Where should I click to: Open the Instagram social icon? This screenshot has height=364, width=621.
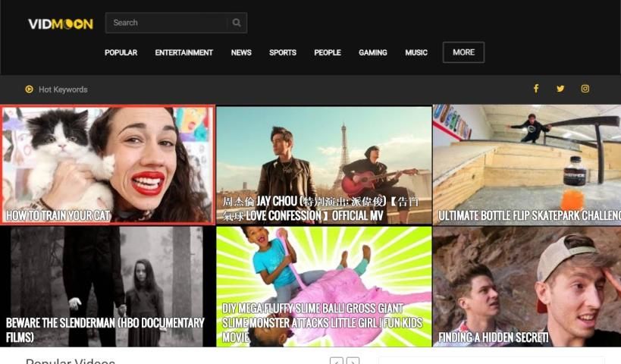585,89
